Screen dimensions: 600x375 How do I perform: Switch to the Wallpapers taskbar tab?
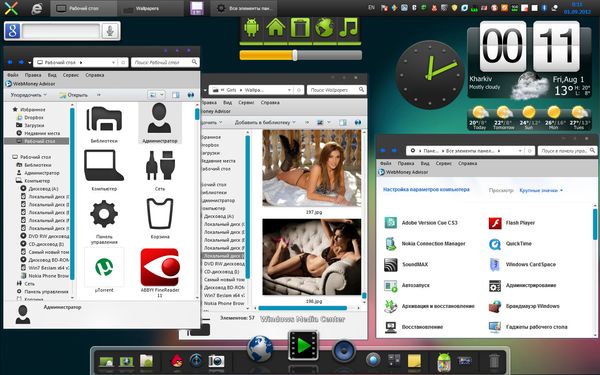(150, 8)
